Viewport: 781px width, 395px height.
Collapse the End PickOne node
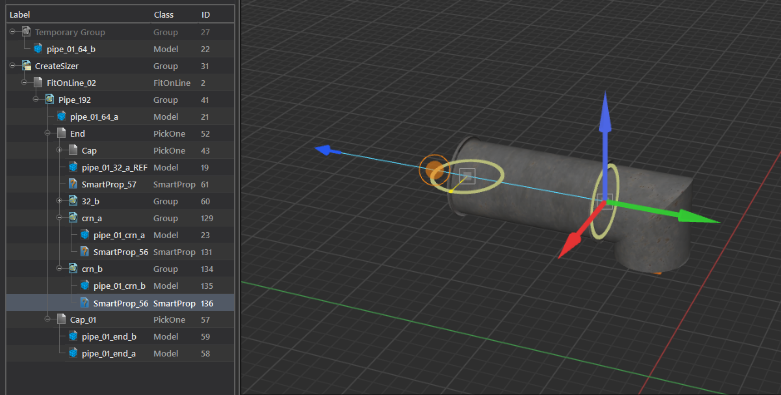(x=47, y=133)
